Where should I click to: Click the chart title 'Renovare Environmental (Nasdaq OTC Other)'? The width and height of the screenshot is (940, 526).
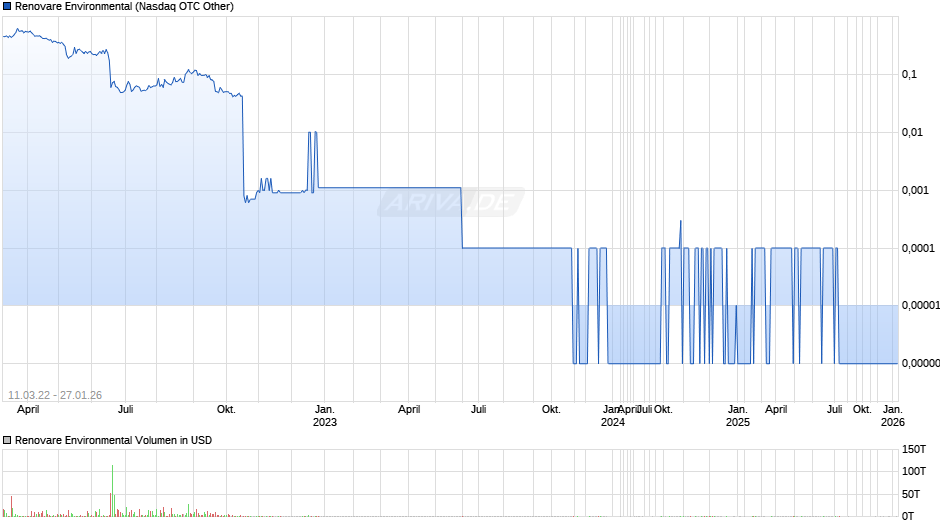click(x=124, y=7)
